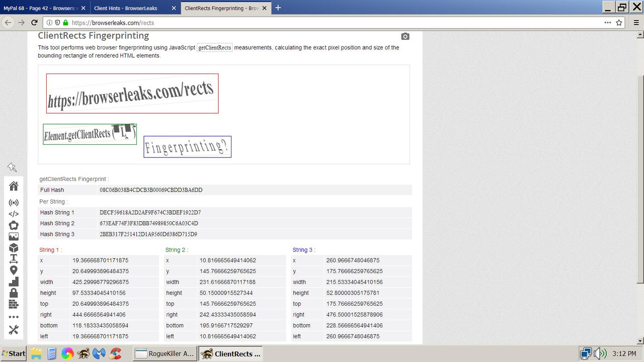This screenshot has width=644, height=362.
Task: Open the tracking protection shield icon
Action: tap(57, 23)
